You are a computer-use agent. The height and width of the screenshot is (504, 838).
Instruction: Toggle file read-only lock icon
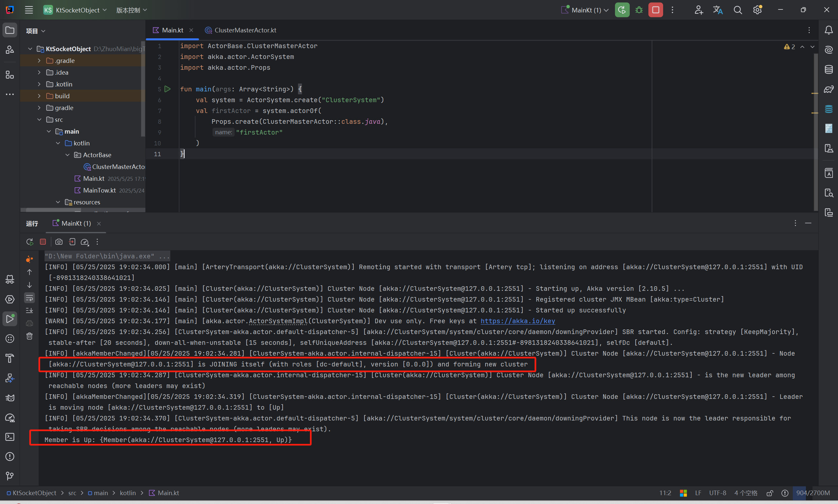tap(770, 493)
